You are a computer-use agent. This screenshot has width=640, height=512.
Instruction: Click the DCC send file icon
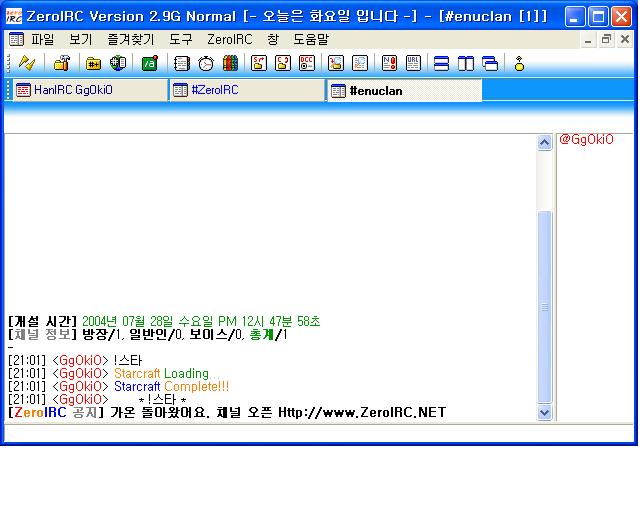259,63
